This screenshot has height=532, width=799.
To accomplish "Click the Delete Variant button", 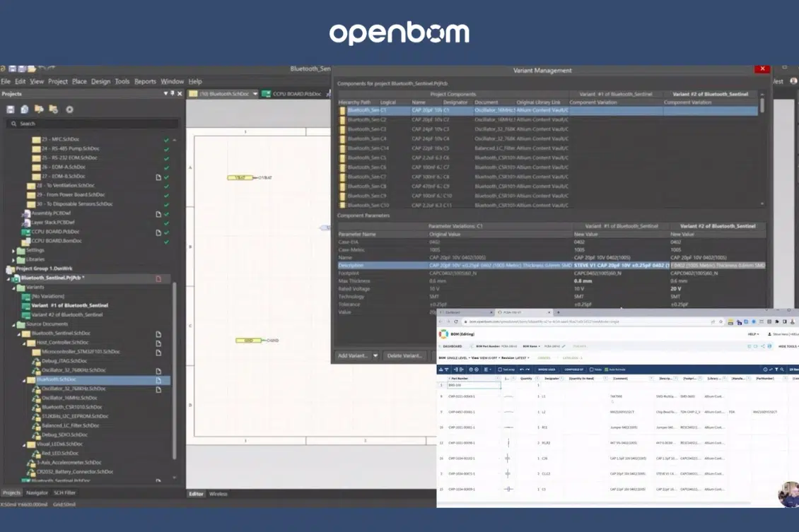I will pos(404,356).
